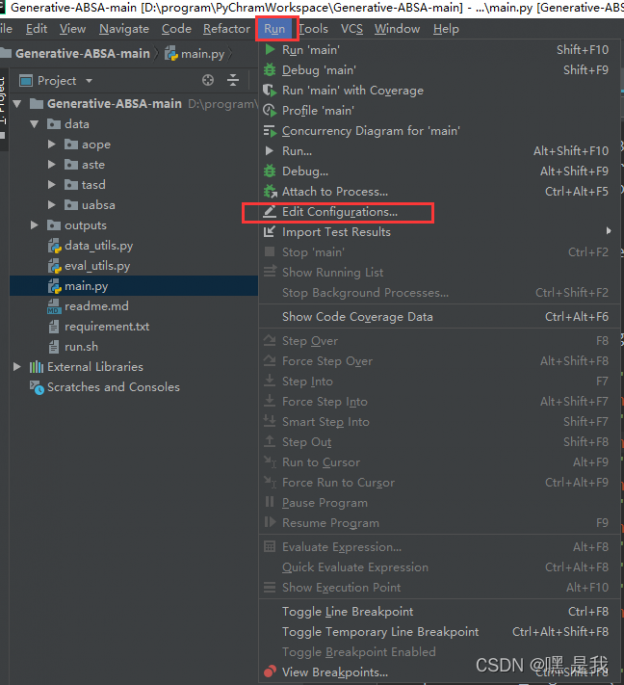Open eval_utils.py in project tree

click(x=96, y=266)
